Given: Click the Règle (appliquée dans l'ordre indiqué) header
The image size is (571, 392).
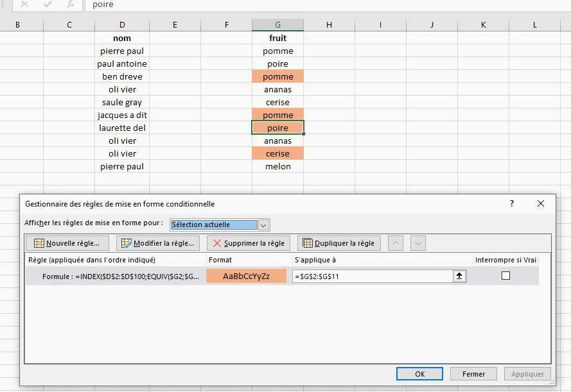Looking at the screenshot, I should click(92, 260).
